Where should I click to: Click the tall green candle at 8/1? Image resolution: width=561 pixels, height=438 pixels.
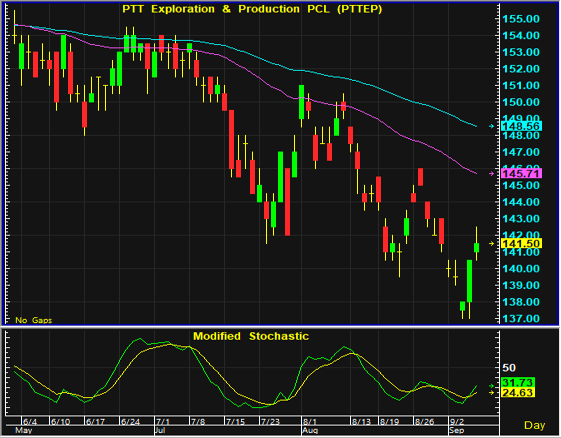(301, 102)
